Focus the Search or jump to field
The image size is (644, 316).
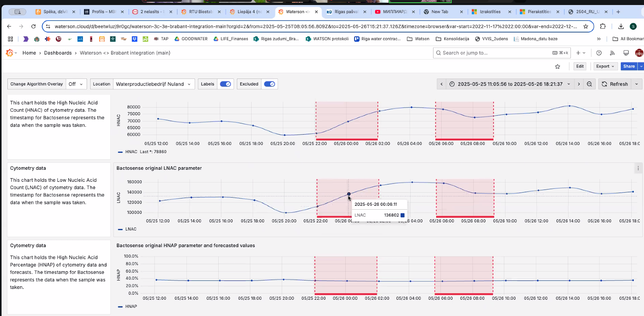tap(502, 53)
